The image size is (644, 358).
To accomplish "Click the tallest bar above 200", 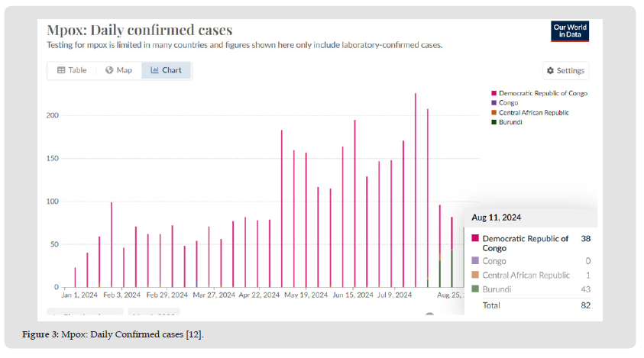I will point(416,190).
